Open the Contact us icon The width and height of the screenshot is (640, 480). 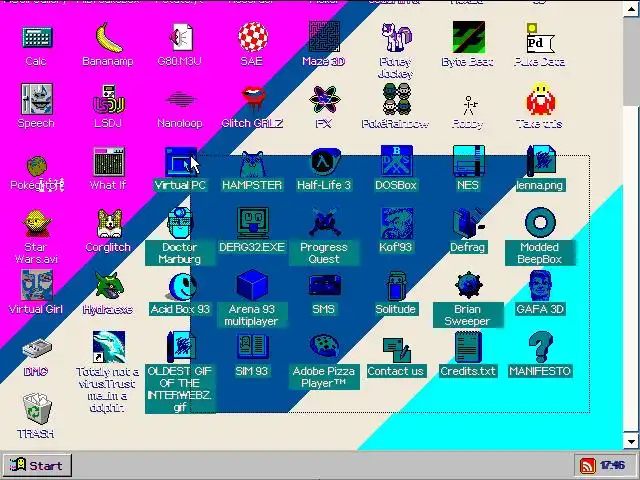396,349
